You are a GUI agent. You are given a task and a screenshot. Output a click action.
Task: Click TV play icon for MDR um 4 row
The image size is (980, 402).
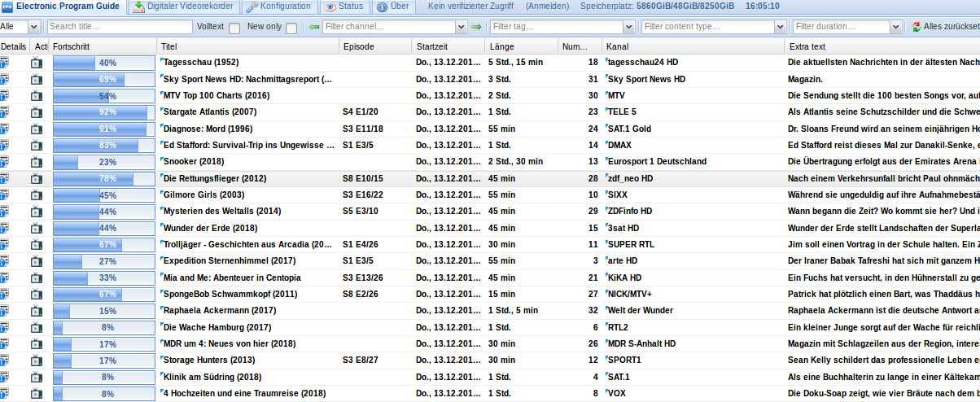[x=37, y=343]
